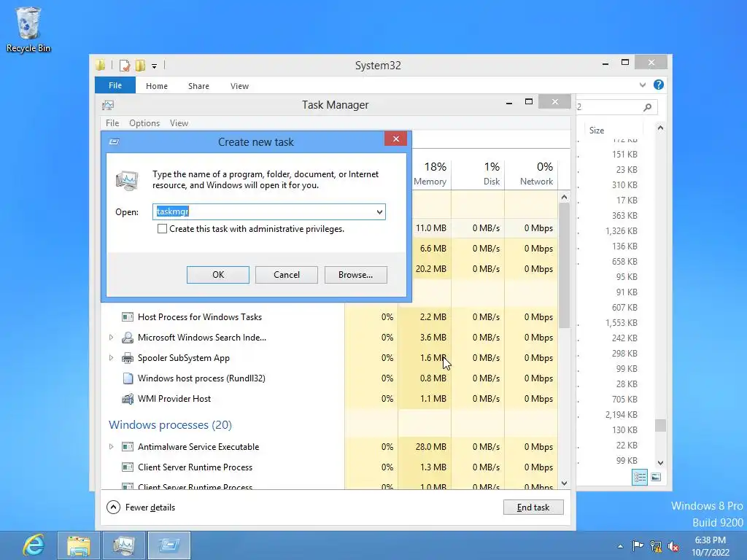Switch Explorer to details view icon

pyautogui.click(x=639, y=477)
